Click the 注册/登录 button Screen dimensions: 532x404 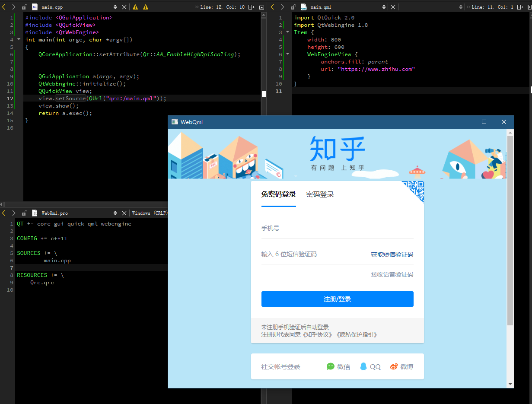(338, 299)
